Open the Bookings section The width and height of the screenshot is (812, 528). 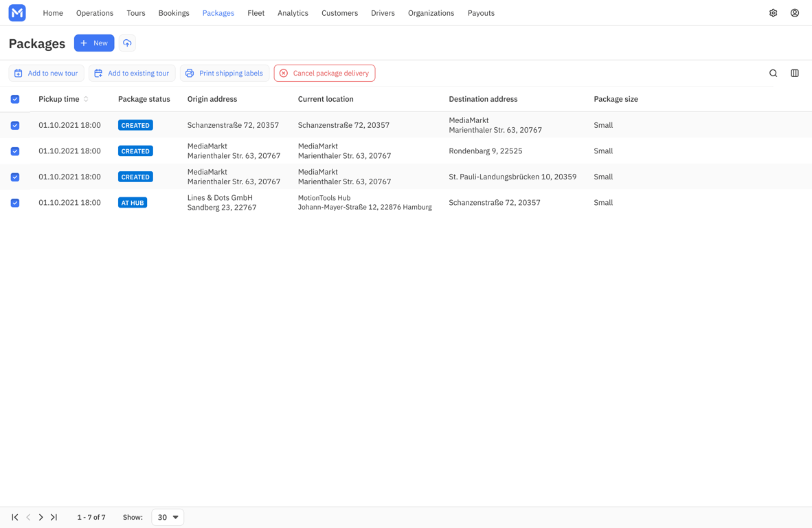tap(174, 13)
